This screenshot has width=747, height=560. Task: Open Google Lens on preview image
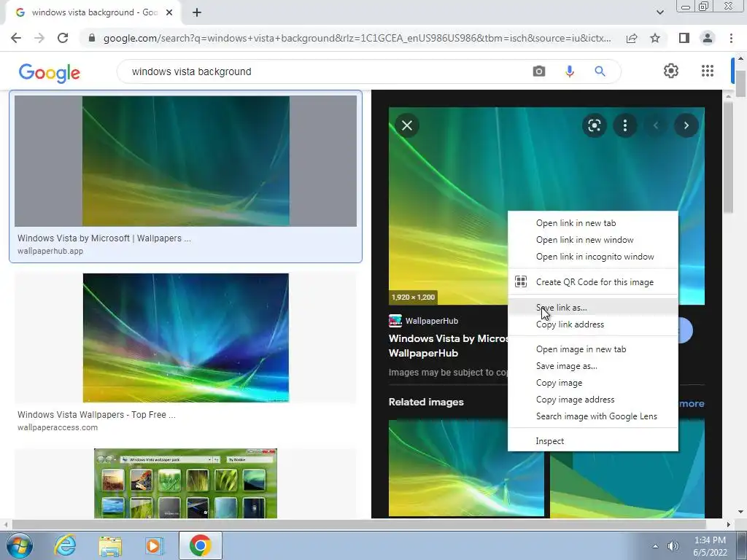tap(594, 125)
